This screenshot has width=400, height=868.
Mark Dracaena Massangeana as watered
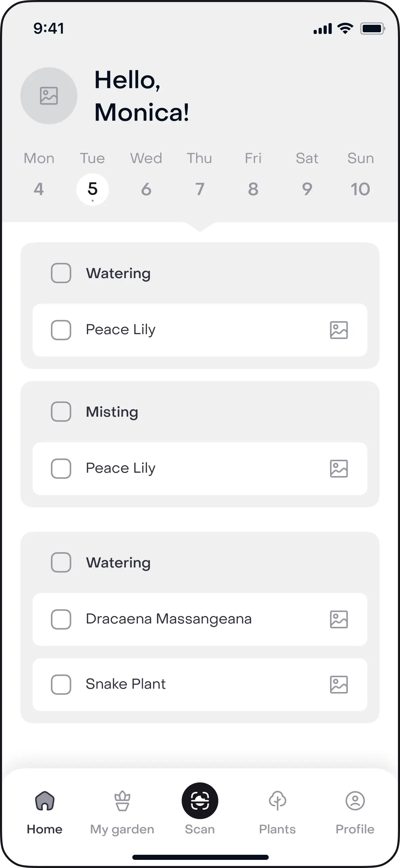[61, 619]
